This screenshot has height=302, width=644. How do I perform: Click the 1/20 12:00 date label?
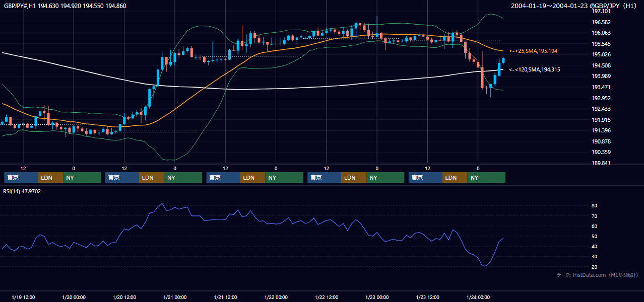click(124, 297)
